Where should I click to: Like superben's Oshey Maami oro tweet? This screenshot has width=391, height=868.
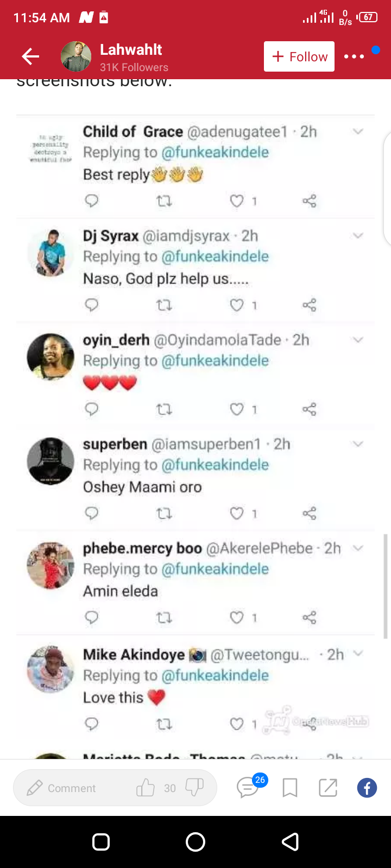click(237, 513)
